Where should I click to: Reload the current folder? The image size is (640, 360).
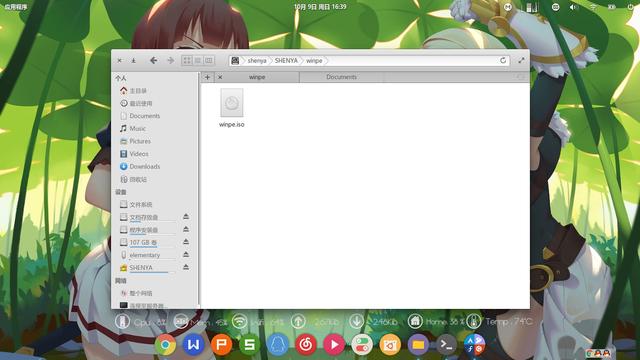[503, 60]
